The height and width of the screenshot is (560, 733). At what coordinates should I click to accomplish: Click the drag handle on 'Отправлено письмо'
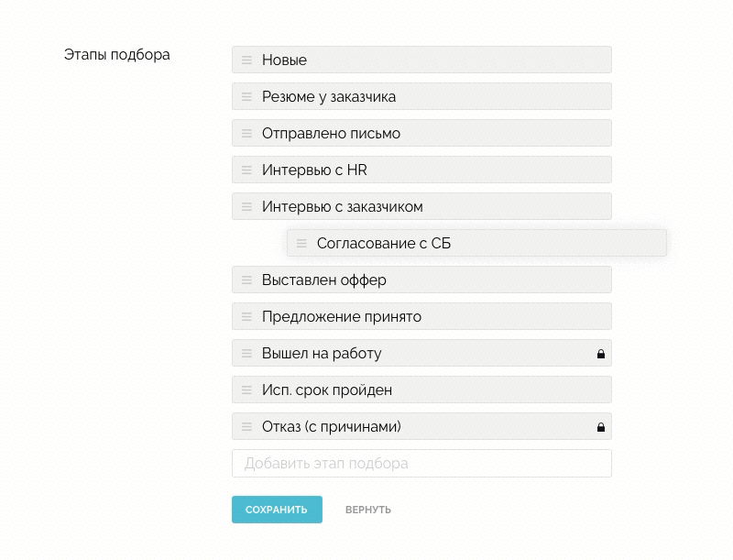[x=246, y=133]
